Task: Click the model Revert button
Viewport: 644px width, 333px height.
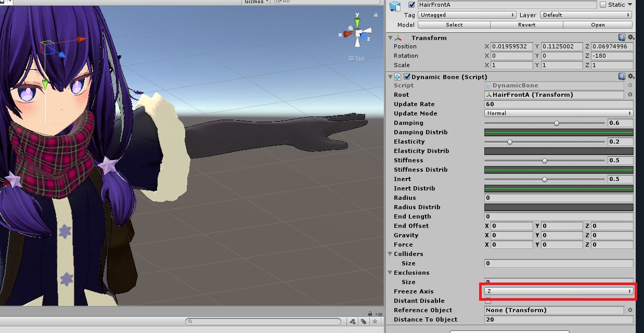Action: click(x=526, y=25)
